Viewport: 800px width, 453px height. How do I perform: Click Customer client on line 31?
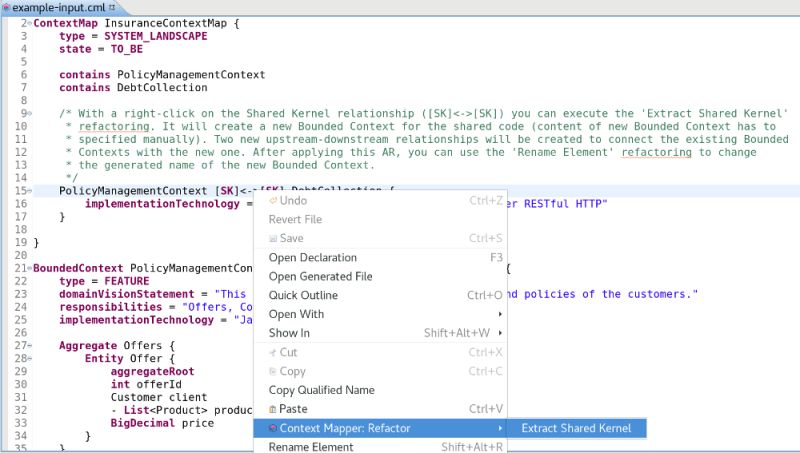pos(159,397)
